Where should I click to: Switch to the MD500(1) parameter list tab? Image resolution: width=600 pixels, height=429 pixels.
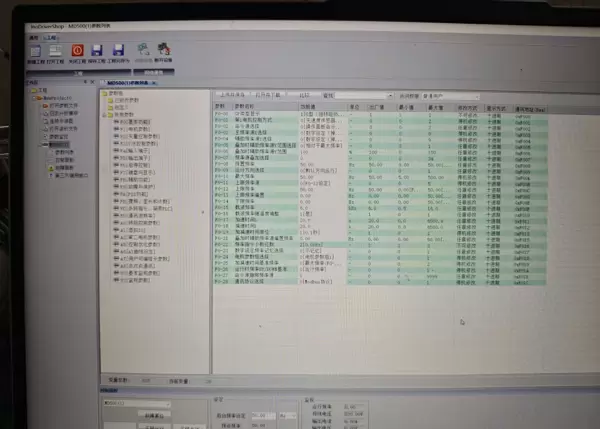coord(133,82)
